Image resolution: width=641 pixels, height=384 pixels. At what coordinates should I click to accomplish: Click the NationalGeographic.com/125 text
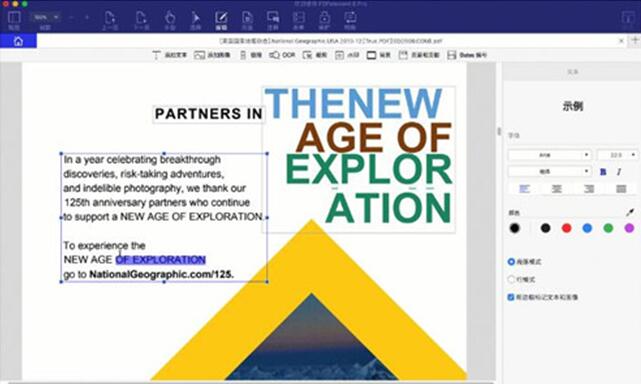pos(161,274)
